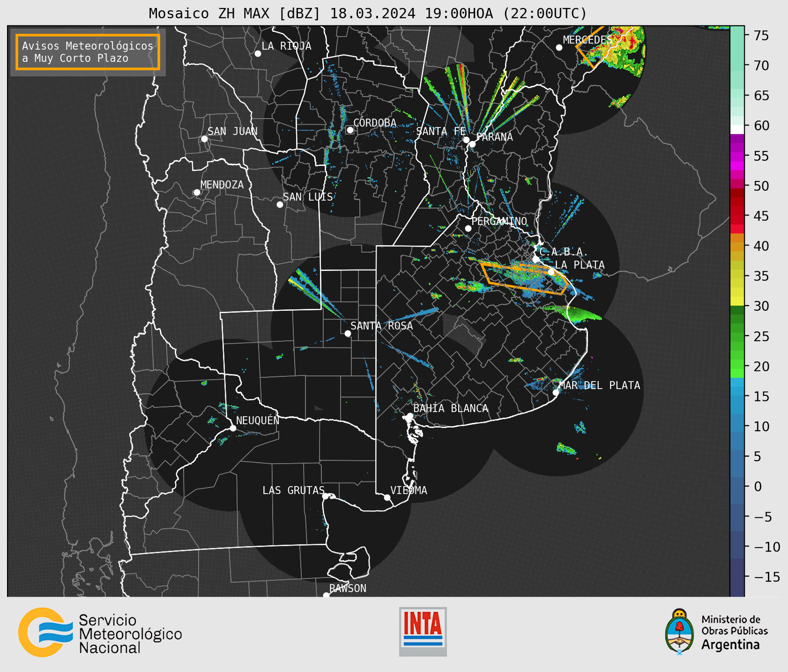The width and height of the screenshot is (788, 672).
Task: Click the La Rioja city marker dot
Action: pyautogui.click(x=258, y=54)
